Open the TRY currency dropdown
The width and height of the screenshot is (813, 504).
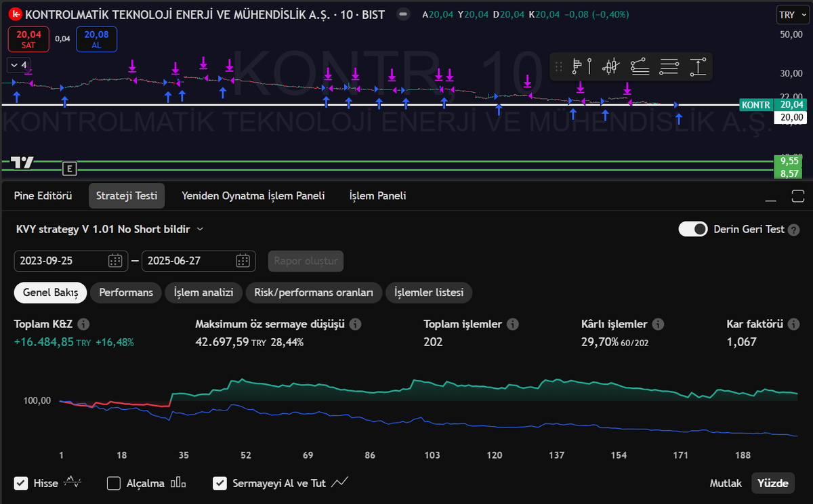[791, 15]
